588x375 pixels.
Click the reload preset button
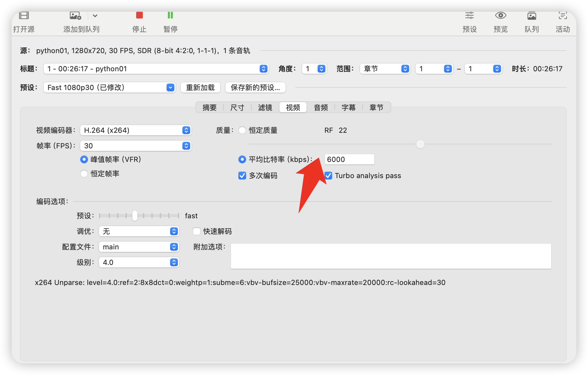[200, 87]
